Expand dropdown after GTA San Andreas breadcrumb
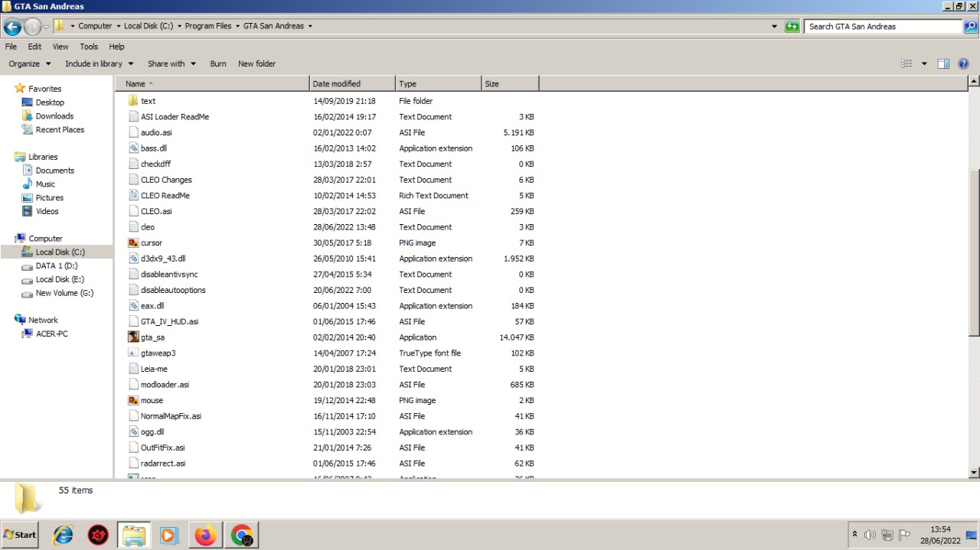Viewport: 980px width, 550px height. [310, 26]
